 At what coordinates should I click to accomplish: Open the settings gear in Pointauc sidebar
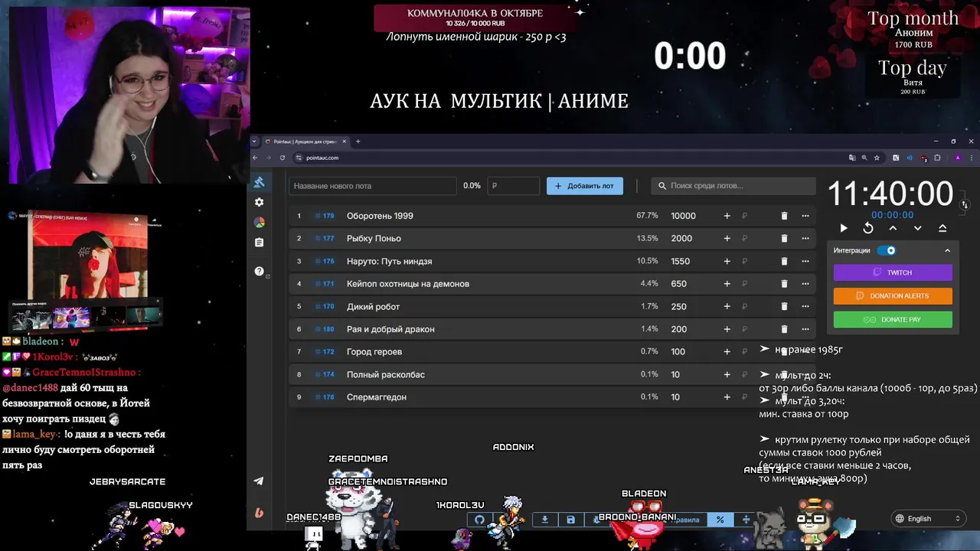[x=259, y=202]
